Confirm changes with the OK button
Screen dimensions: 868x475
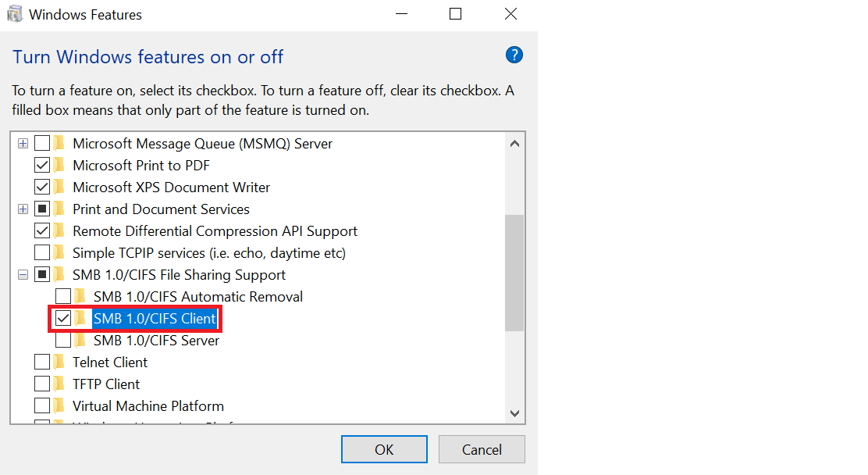[384, 449]
